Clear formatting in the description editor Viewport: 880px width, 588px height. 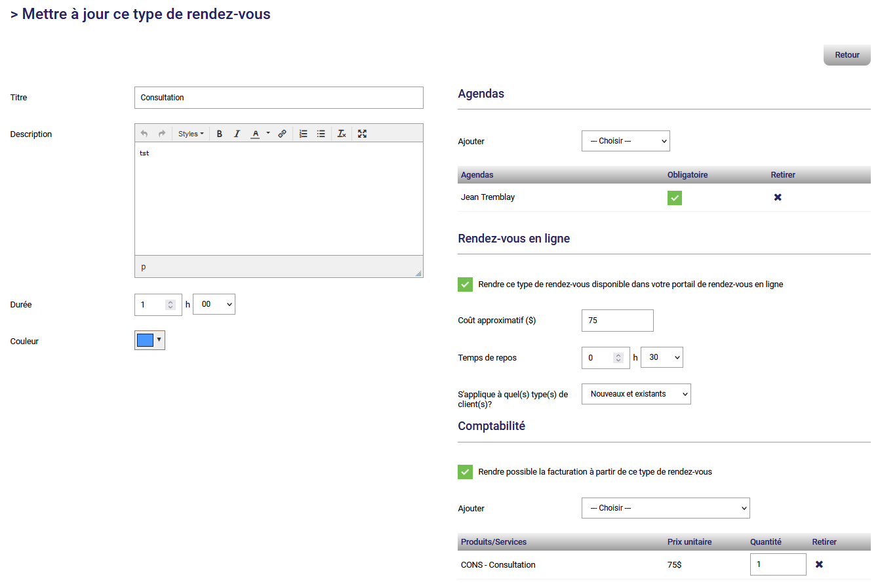click(x=342, y=134)
